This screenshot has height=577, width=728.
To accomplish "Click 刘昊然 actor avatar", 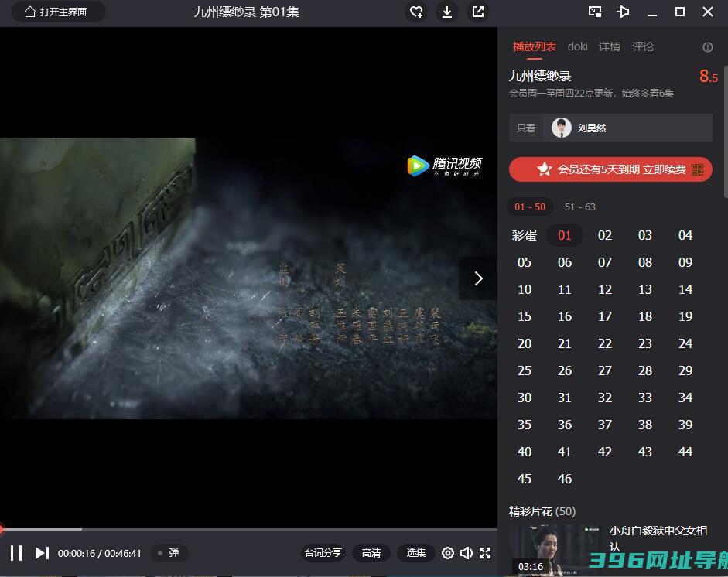I will (x=562, y=128).
